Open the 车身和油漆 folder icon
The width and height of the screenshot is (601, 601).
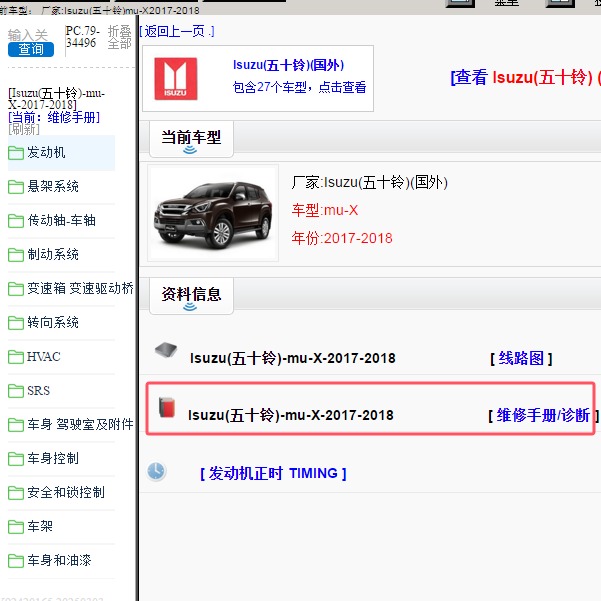[x=16, y=561]
